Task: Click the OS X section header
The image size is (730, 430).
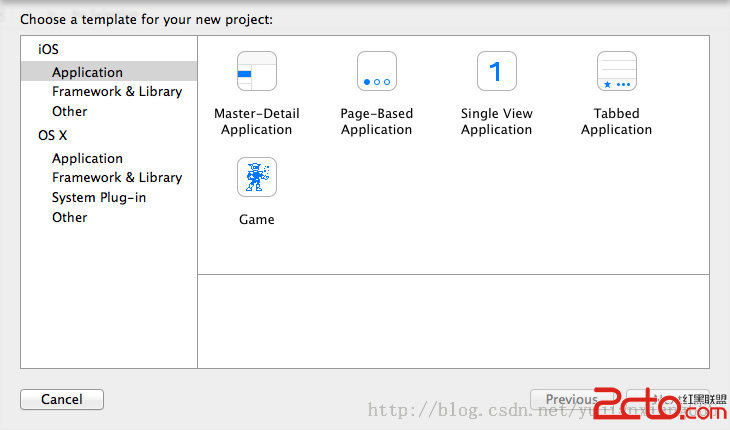Action: (x=53, y=135)
